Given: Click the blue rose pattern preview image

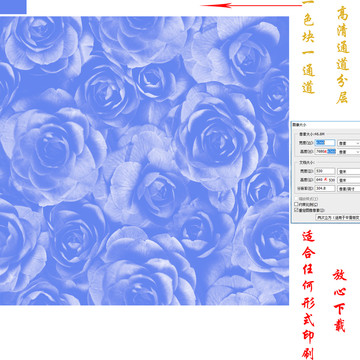Looking at the screenshot, I should [144, 160].
